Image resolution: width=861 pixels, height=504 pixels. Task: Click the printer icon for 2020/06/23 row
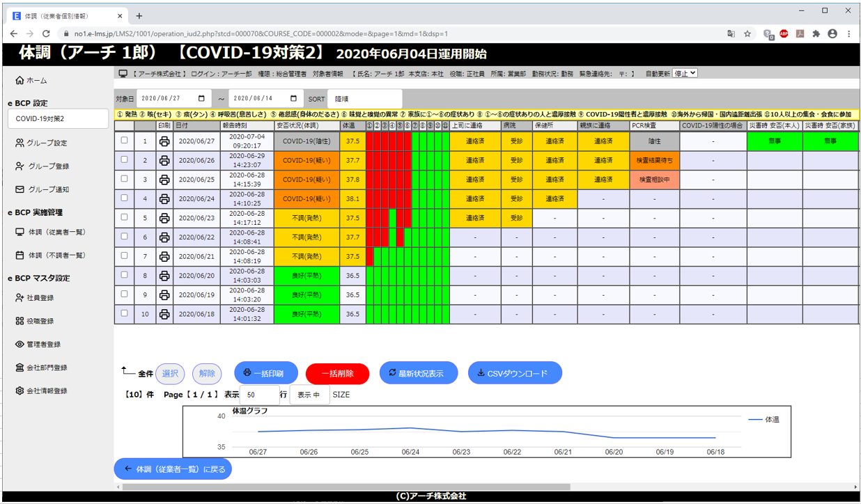164,217
